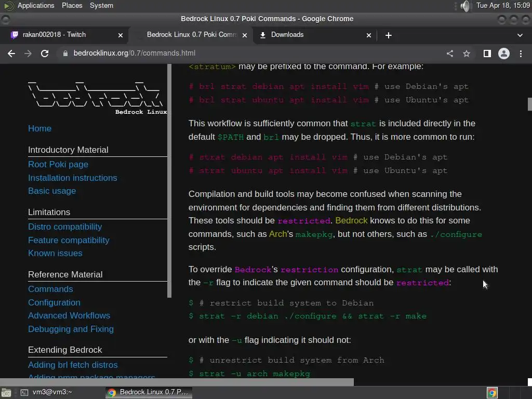Click the address bar URL

[x=135, y=54]
